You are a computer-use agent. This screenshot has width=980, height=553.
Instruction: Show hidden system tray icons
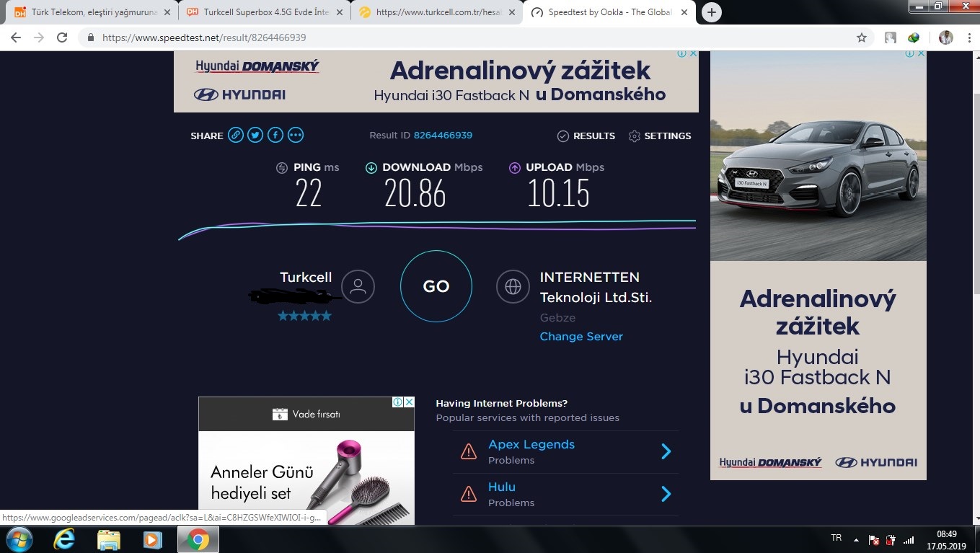pos(856,539)
